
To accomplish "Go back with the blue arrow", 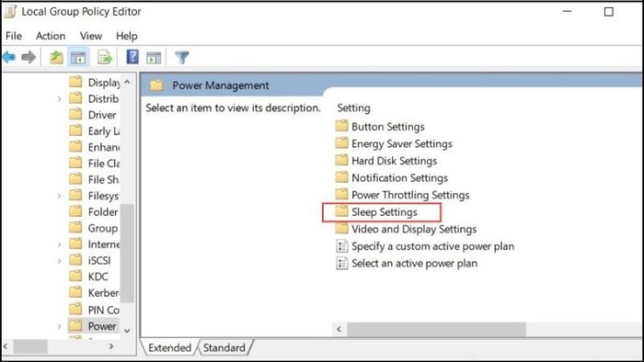I will 9,57.
